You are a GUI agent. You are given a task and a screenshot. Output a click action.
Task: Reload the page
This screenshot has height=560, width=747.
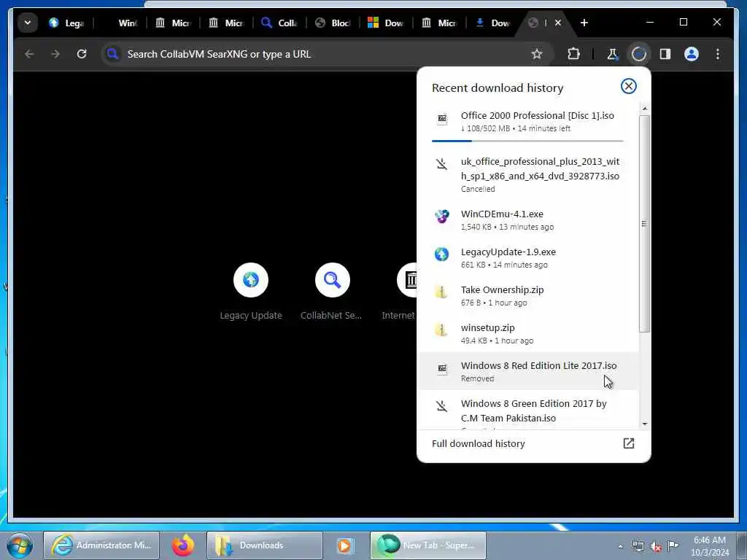[x=82, y=54]
